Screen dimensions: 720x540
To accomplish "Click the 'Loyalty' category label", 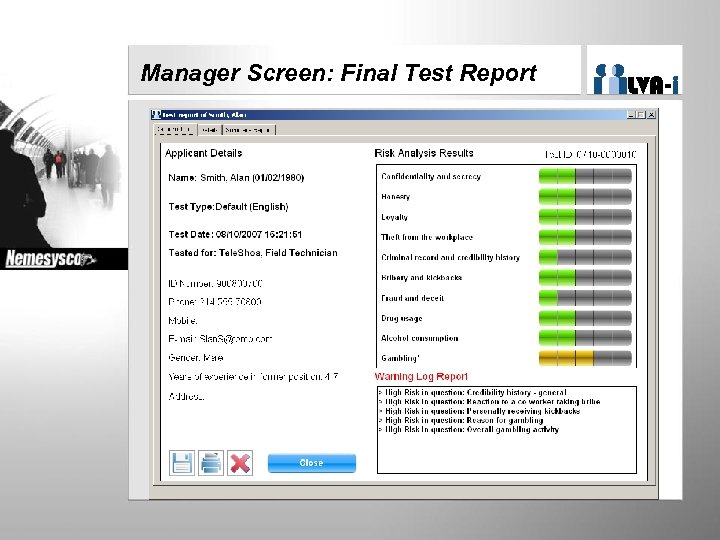I will 394,217.
